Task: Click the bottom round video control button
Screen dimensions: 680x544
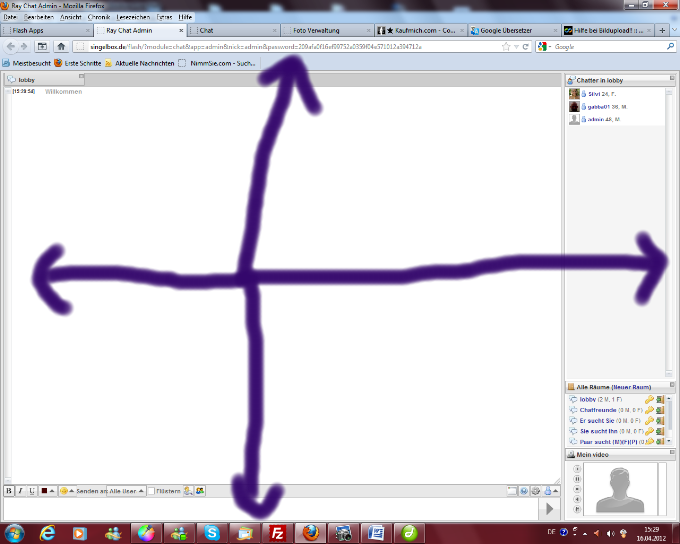Action: 577,509
